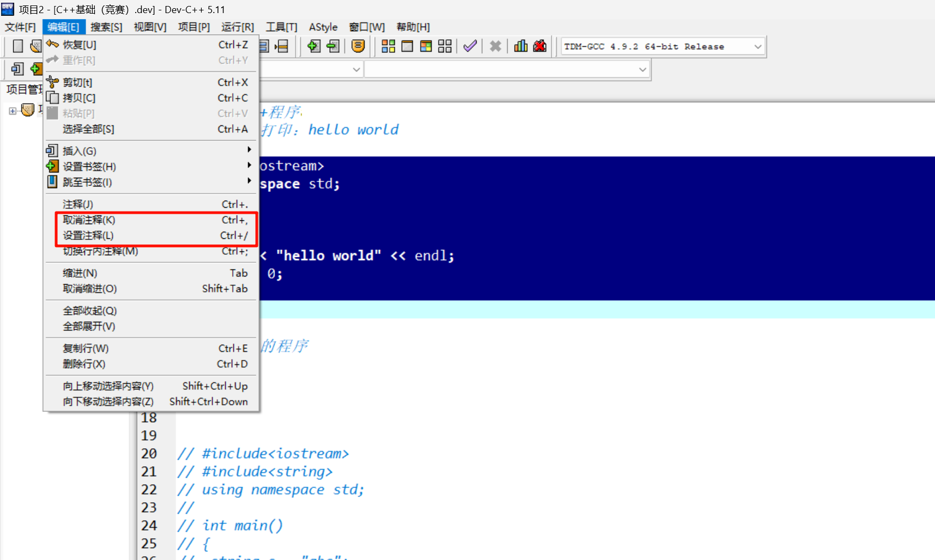Viewport: 935px width, 560px height.
Task: Open the 文件[F] menu
Action: [x=20, y=27]
